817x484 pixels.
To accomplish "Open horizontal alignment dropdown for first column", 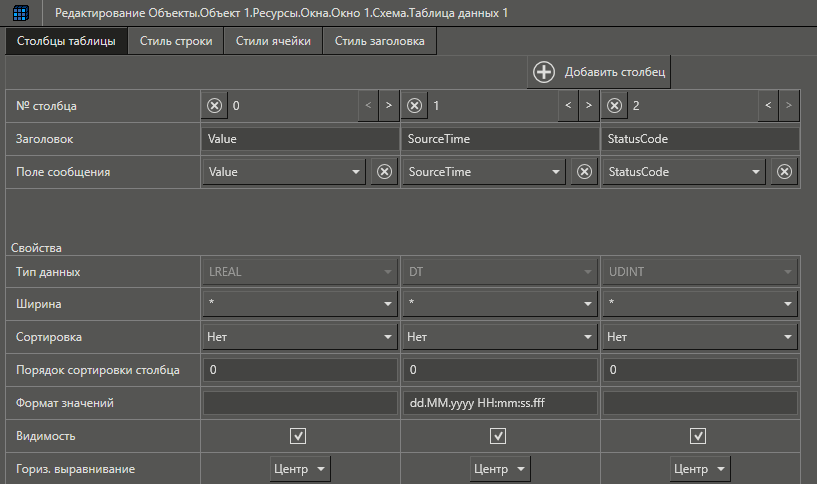I will 300,469.
